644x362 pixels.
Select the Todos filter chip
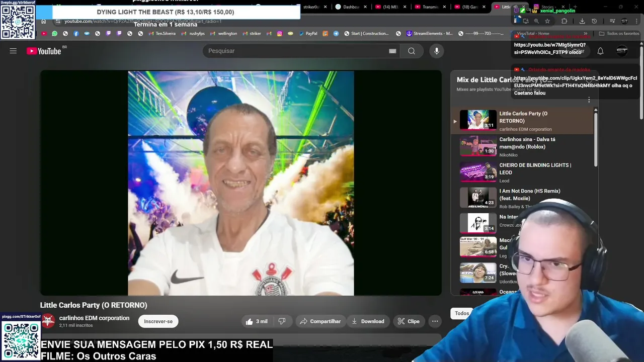tap(461, 313)
